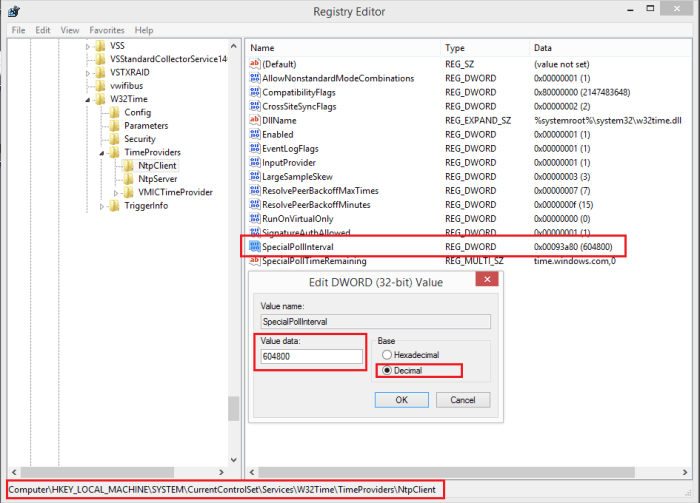Click the LargeSampleSkew DWORD icon
Screen dimensions: 700x503
coord(254,176)
